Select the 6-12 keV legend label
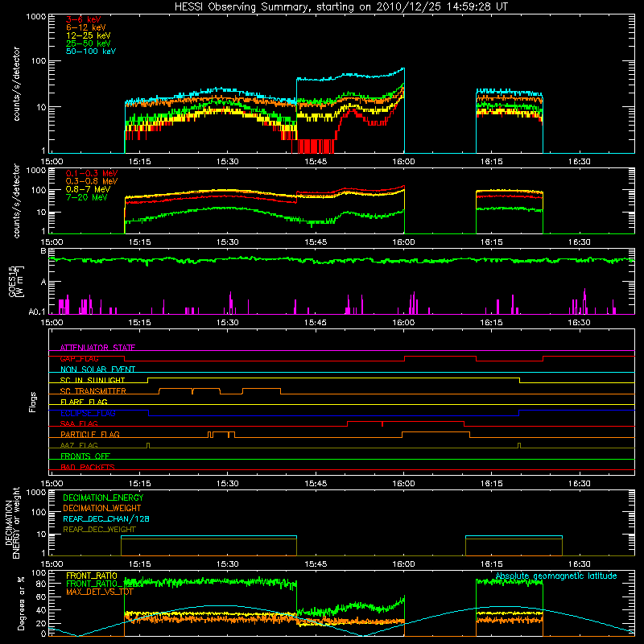Image resolution: width=644 pixels, height=644 pixels. coord(86,27)
